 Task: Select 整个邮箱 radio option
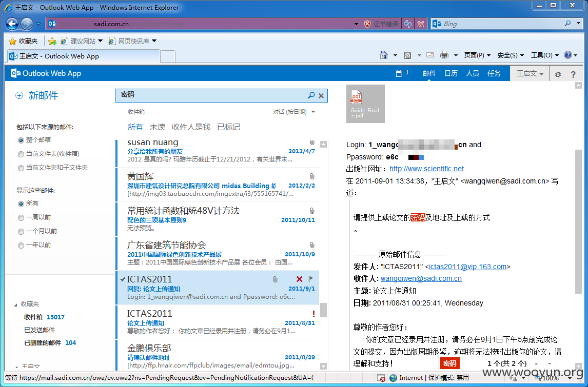pos(21,140)
